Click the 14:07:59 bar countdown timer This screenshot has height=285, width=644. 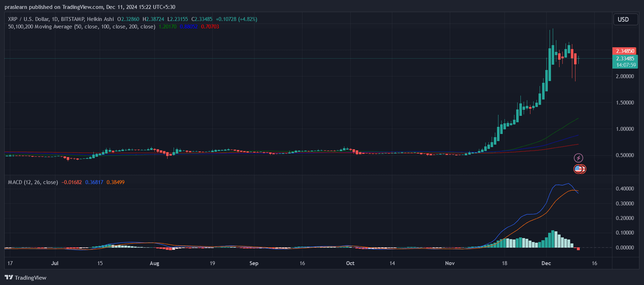tap(625, 65)
